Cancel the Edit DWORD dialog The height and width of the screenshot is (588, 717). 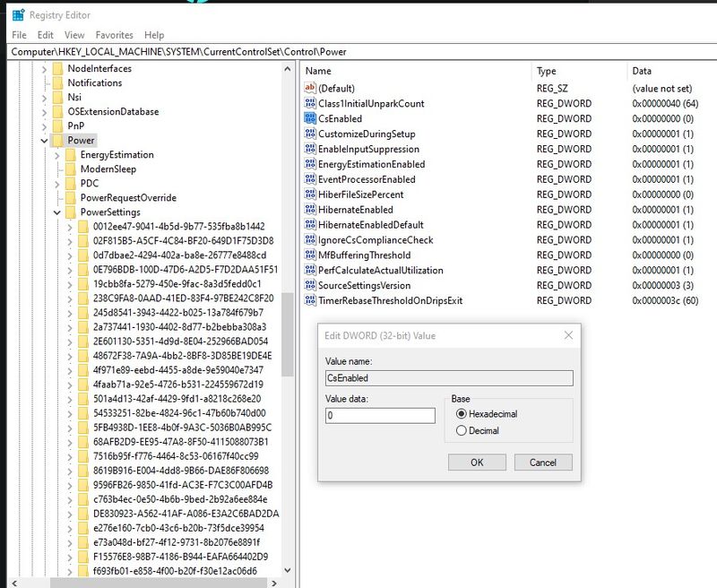(543, 463)
